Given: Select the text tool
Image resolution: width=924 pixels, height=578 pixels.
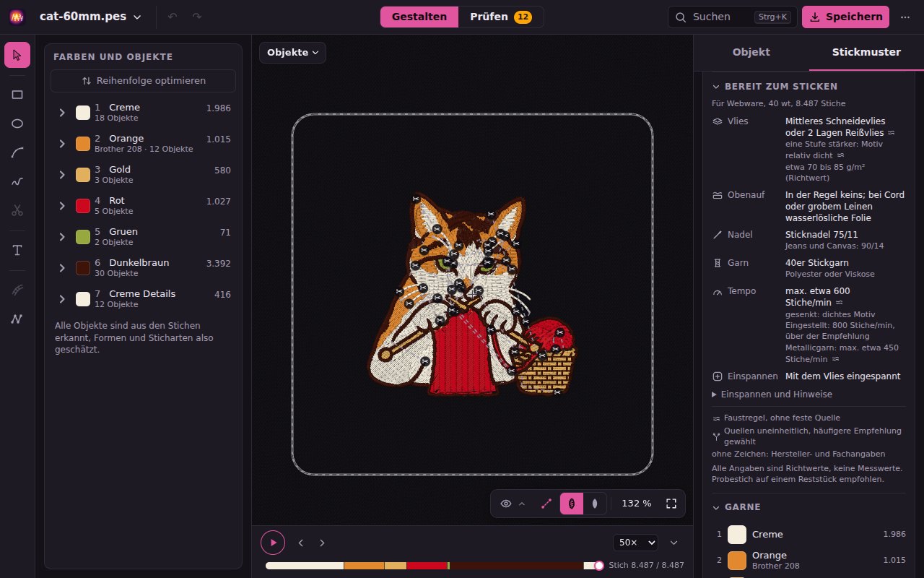Looking at the screenshot, I should (17, 250).
